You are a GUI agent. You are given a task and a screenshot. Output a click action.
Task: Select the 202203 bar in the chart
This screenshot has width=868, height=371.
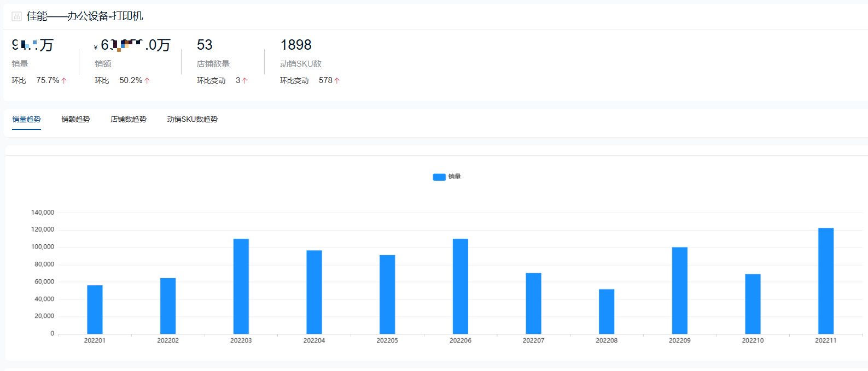tap(241, 286)
